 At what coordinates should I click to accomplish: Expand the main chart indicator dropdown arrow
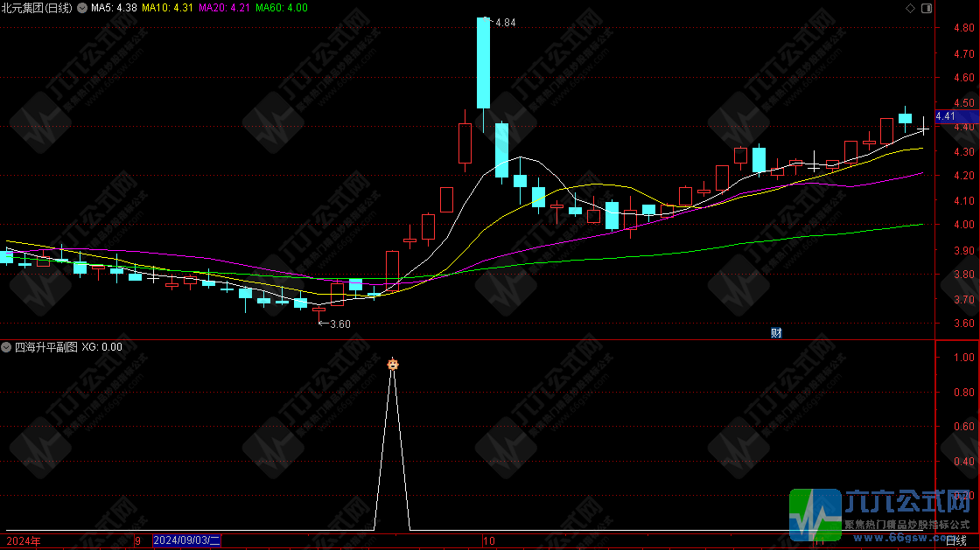point(82,8)
